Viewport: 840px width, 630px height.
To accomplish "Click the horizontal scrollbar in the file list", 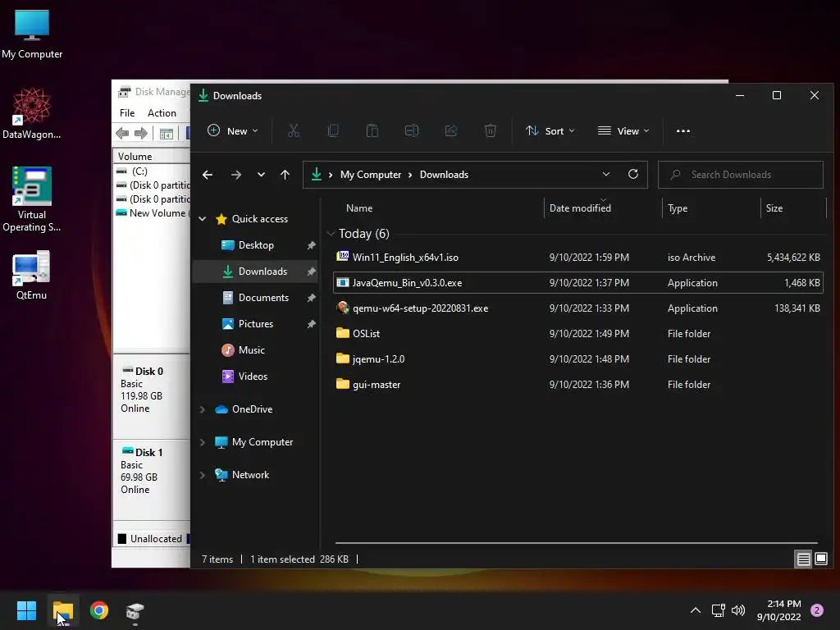I will (576, 543).
